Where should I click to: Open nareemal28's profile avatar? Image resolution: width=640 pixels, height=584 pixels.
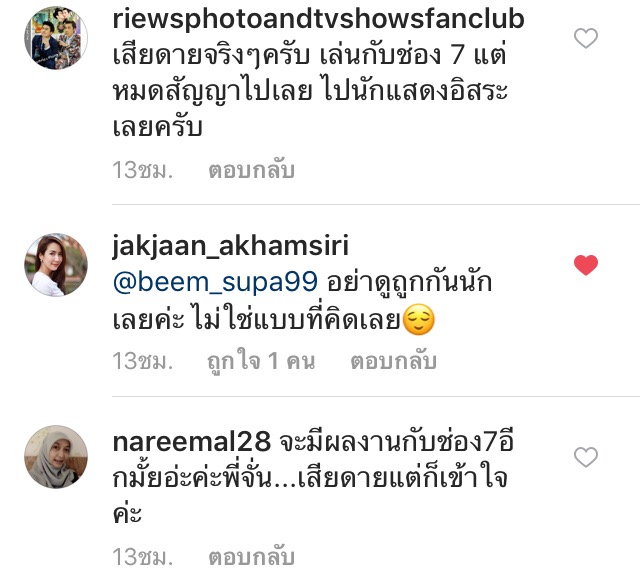tap(56, 457)
